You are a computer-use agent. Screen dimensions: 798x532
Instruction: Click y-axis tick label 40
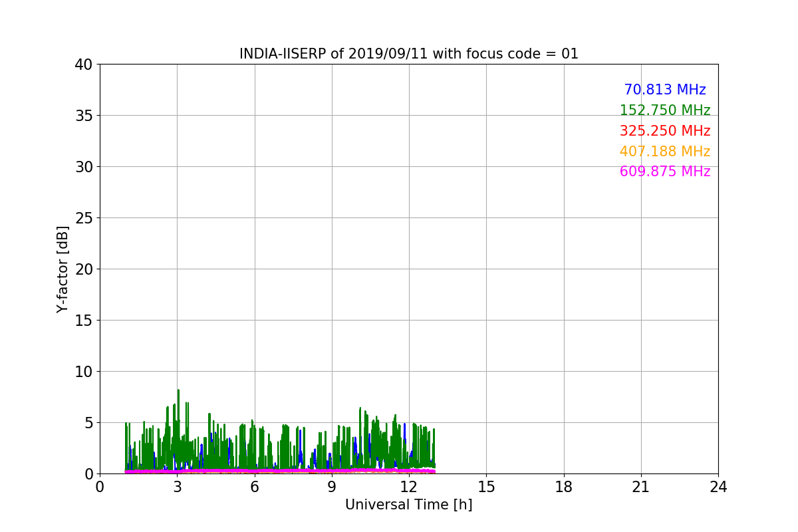pyautogui.click(x=84, y=65)
